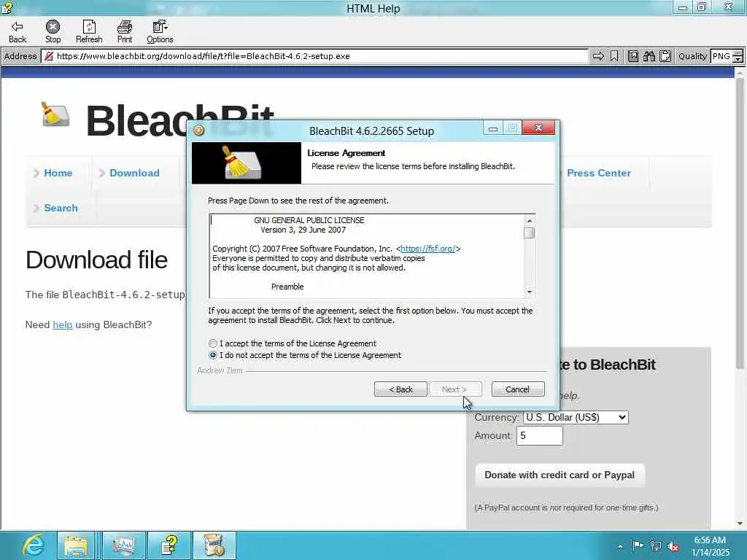Viewport: 747px width, 560px height.
Task: Click the Go arrow icon beside the address bar
Action: [x=598, y=56]
